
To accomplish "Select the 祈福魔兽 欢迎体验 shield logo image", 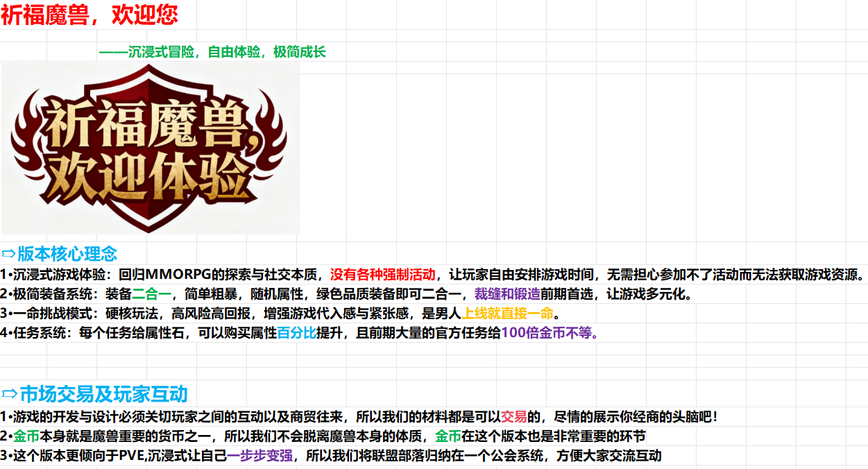I will click(151, 148).
